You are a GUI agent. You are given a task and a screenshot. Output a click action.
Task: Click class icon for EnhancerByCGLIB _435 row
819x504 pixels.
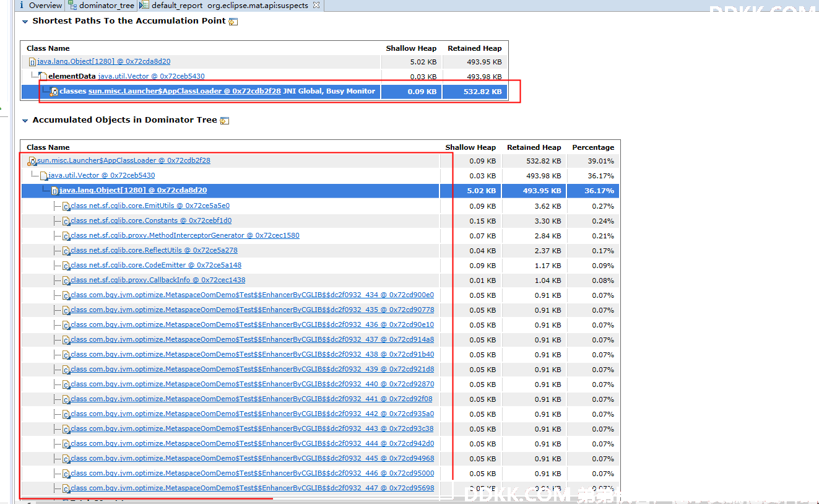pyautogui.click(x=66, y=310)
